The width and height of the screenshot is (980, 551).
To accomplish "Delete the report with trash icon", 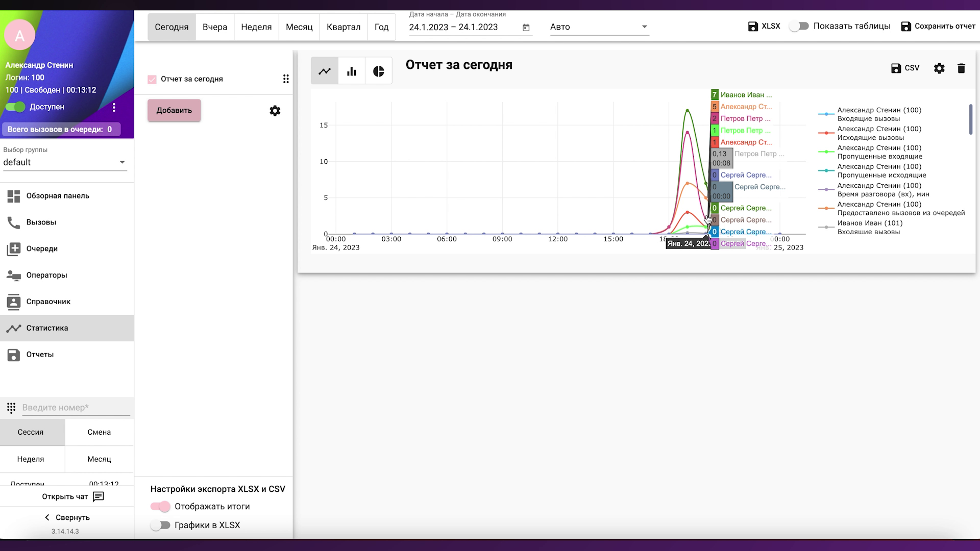I will (x=961, y=68).
